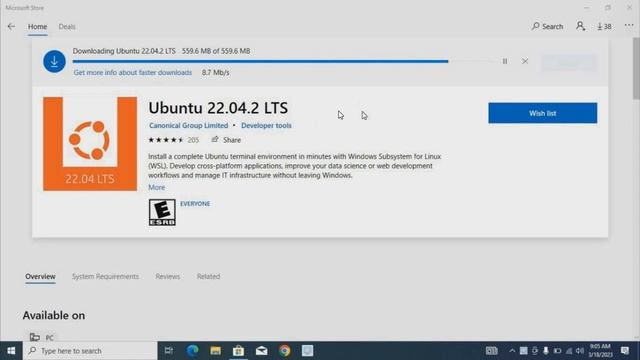Viewport: 640px width, 360px height.
Task: Click the blue download arrow circle
Action: click(x=54, y=62)
